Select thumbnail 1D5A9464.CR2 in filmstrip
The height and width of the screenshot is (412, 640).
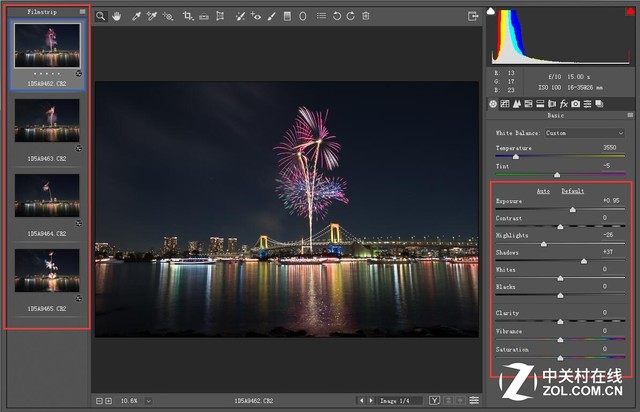47,196
